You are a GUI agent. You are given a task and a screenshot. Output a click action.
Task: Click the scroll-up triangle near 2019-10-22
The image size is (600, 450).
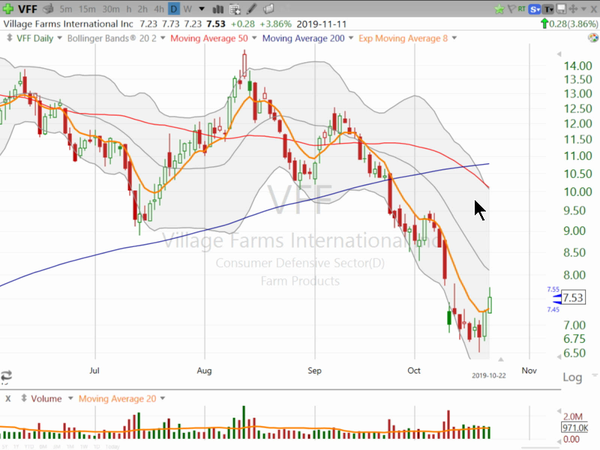click(x=501, y=359)
